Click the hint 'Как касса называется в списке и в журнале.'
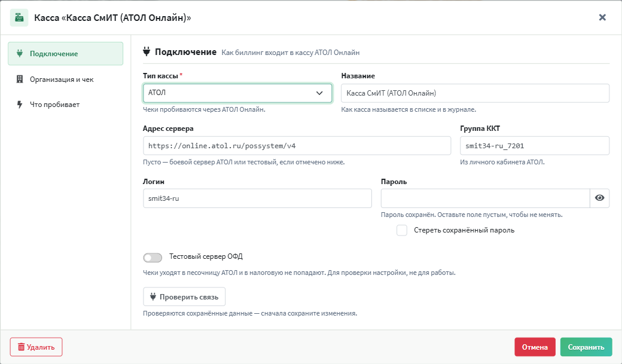This screenshot has width=622, height=364. click(x=408, y=109)
